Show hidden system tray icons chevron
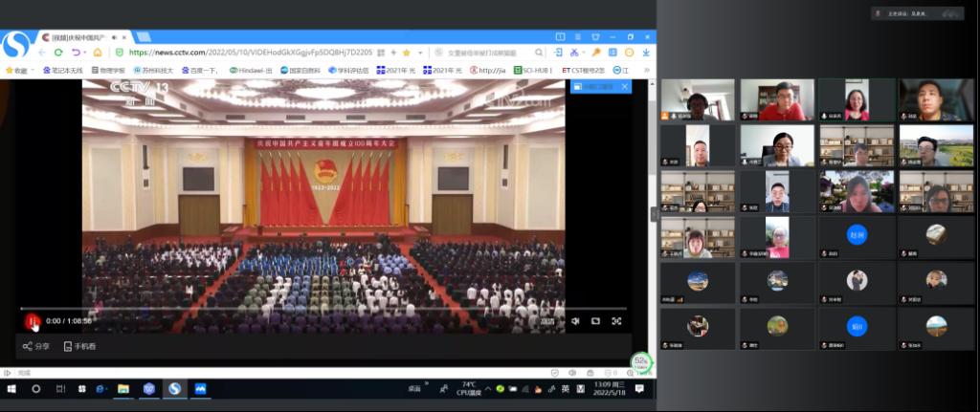Screen dimensions: 980x412 pyautogui.click(x=488, y=389)
